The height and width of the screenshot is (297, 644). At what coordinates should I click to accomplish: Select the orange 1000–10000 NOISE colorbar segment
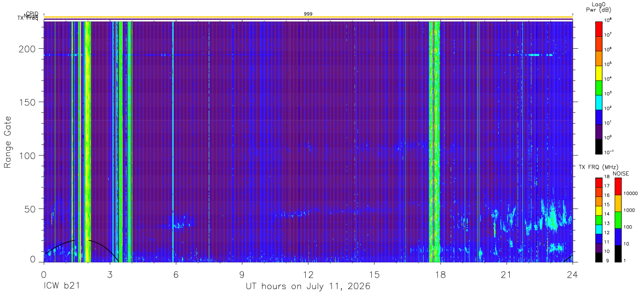tap(618, 203)
